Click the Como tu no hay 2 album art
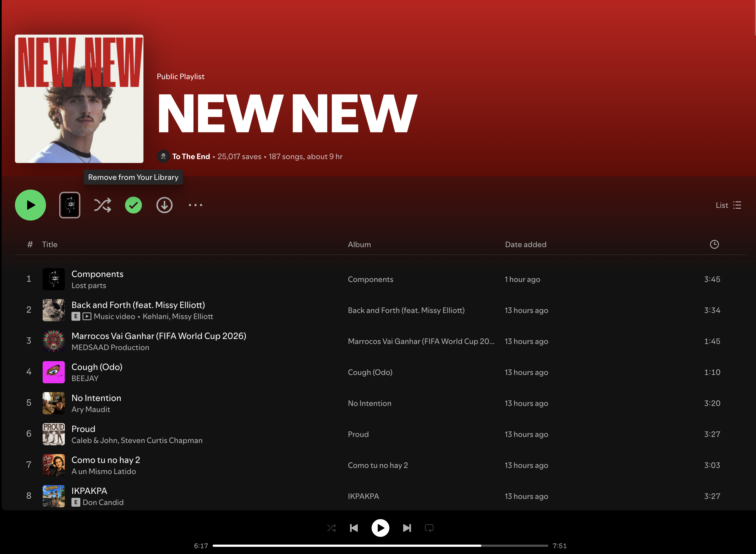The height and width of the screenshot is (554, 756). (54, 465)
